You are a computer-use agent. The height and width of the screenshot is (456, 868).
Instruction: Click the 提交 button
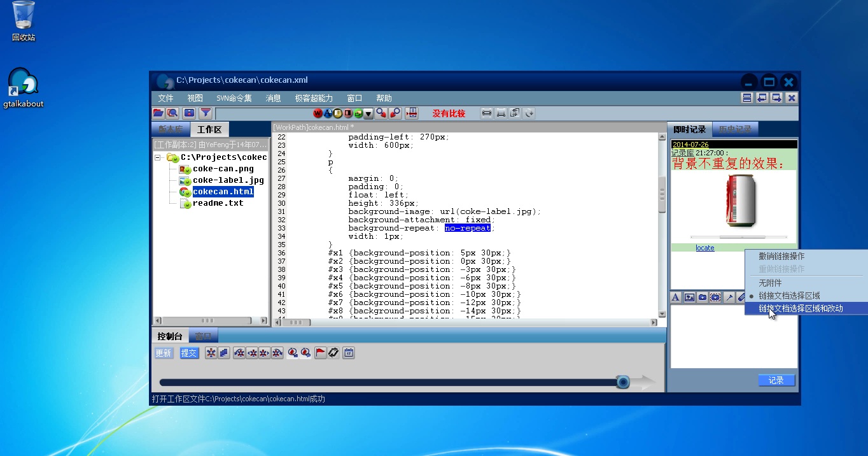[189, 353]
